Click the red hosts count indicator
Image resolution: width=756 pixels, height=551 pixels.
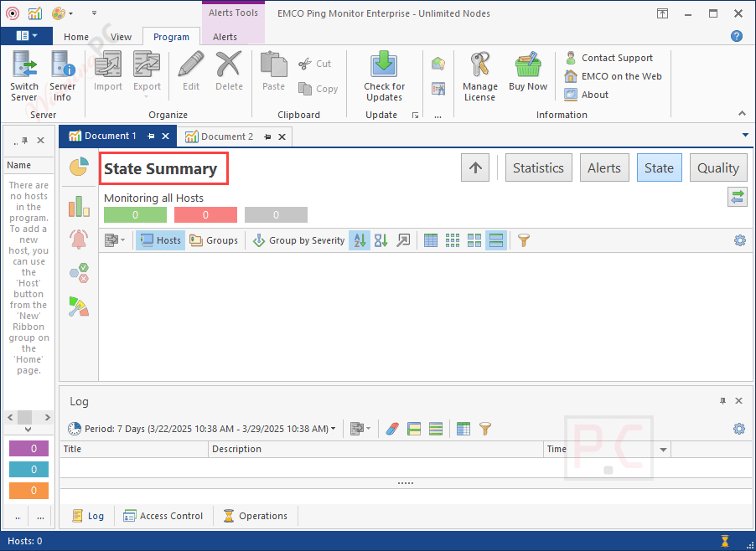(x=206, y=215)
